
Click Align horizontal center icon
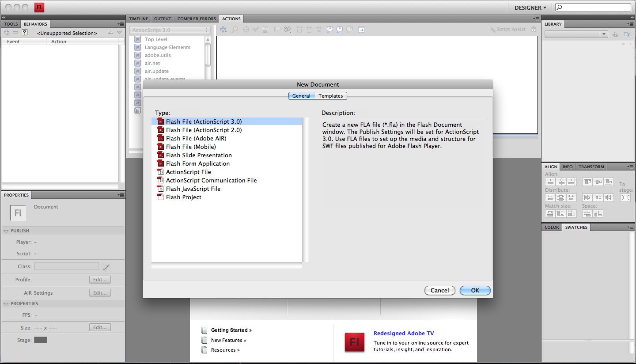pos(561,182)
